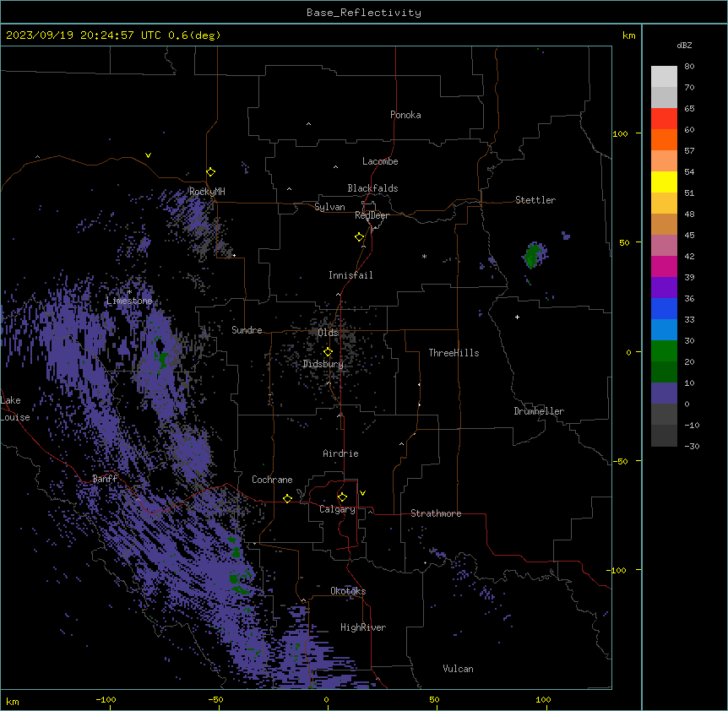The height and width of the screenshot is (711, 728).
Task: Select the Okotoks label
Action: point(348,591)
